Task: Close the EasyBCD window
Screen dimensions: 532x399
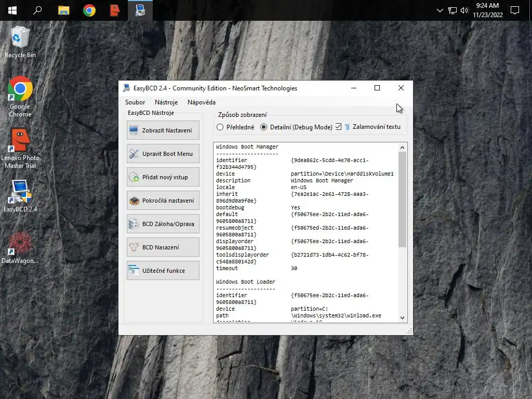Action: click(x=401, y=88)
